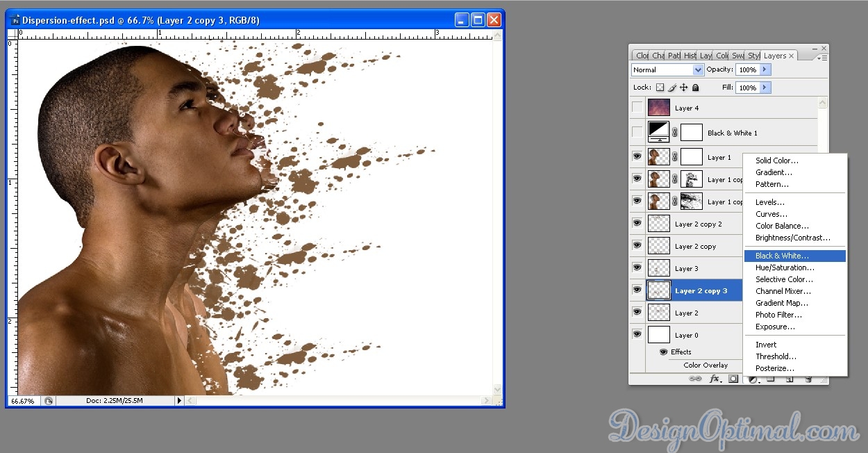868x453 pixels.
Task: Click the Lock position move icon
Action: coord(683,88)
